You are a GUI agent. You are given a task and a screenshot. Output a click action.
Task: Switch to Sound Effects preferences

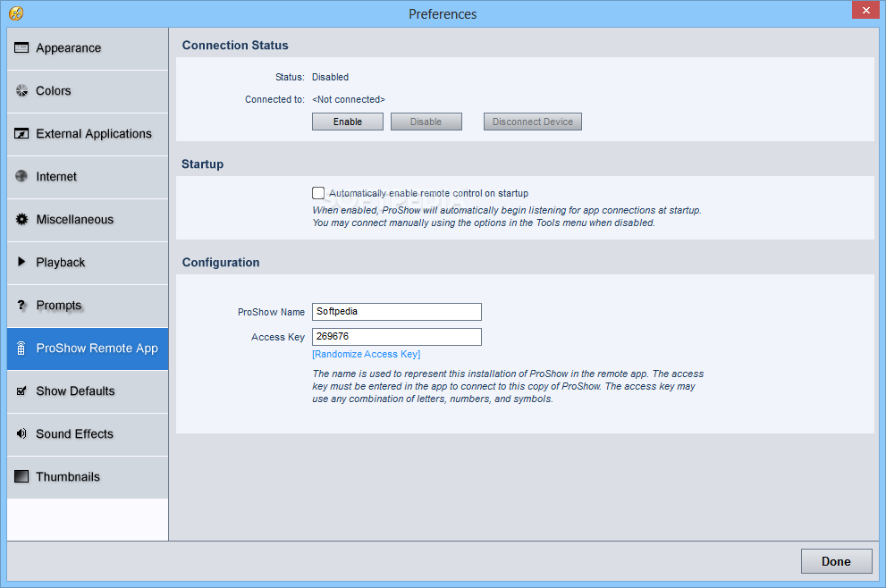88,435
